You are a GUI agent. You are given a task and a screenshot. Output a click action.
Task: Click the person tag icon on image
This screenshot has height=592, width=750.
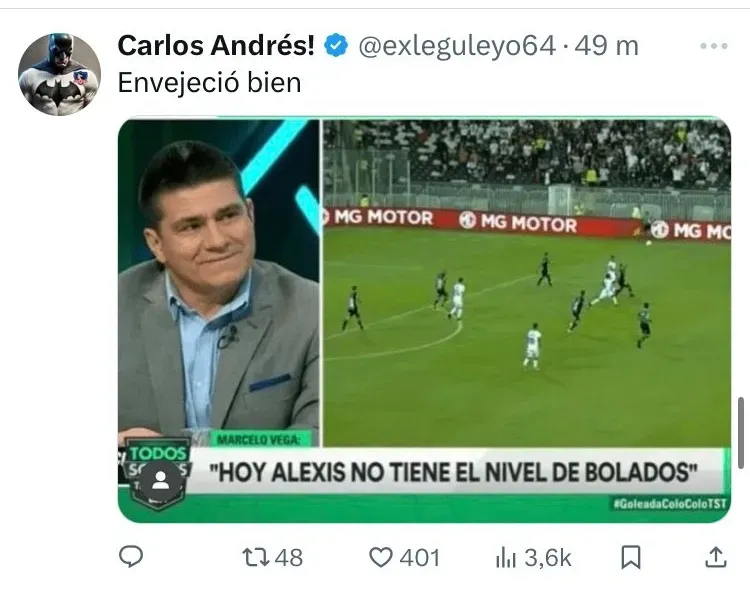click(x=161, y=481)
